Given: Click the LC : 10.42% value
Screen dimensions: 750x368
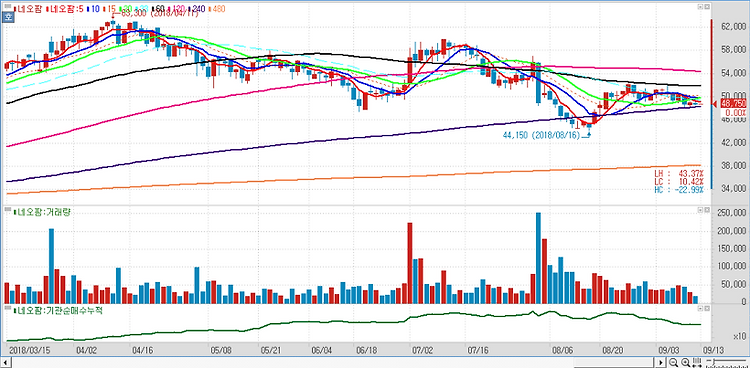Looking at the screenshot, I should click(x=679, y=181).
